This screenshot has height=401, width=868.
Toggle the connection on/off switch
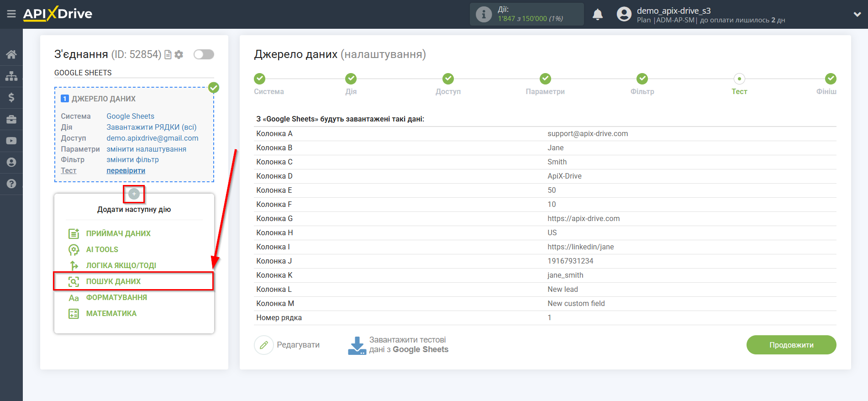(x=204, y=55)
